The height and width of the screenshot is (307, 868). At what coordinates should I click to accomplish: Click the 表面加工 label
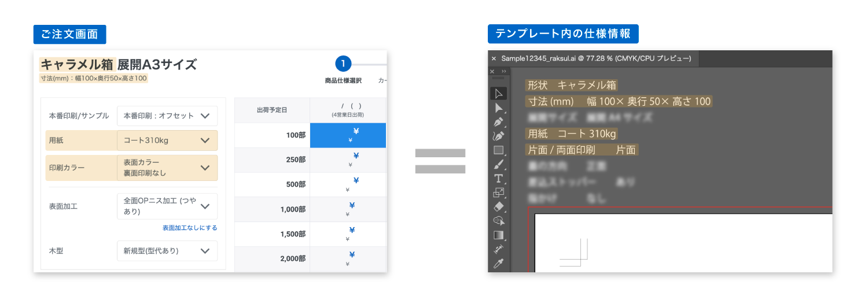coord(64,206)
